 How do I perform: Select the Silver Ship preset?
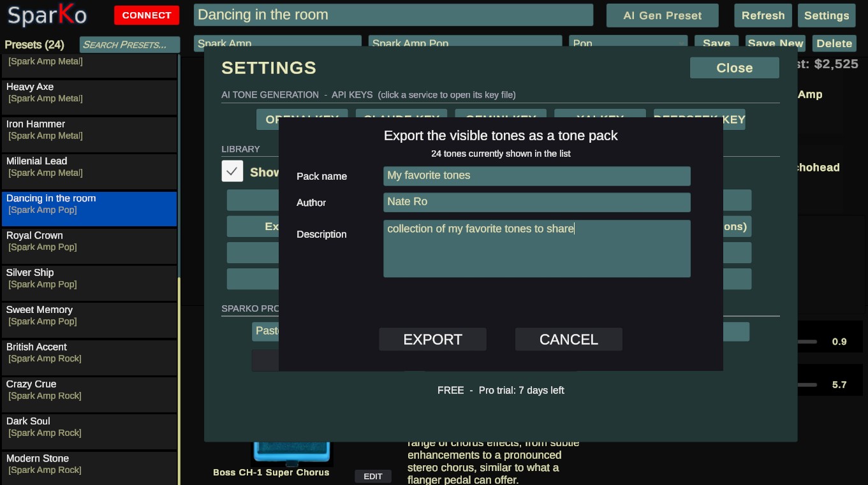89,283
